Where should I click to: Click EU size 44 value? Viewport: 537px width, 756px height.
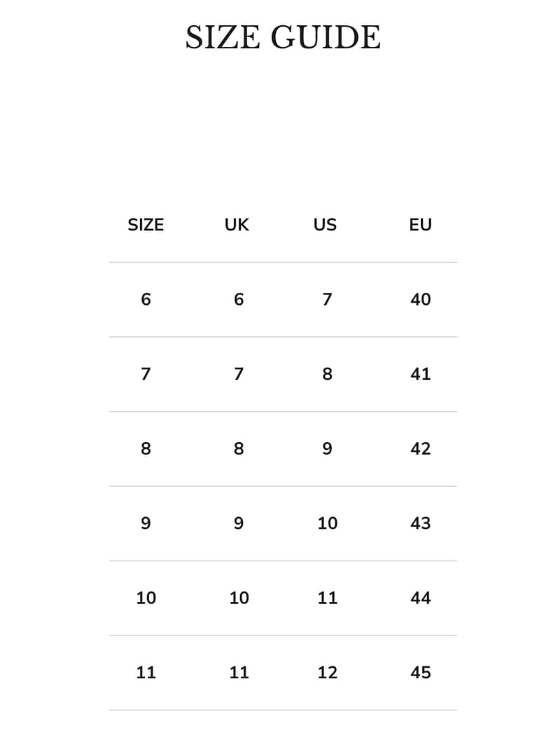click(420, 598)
